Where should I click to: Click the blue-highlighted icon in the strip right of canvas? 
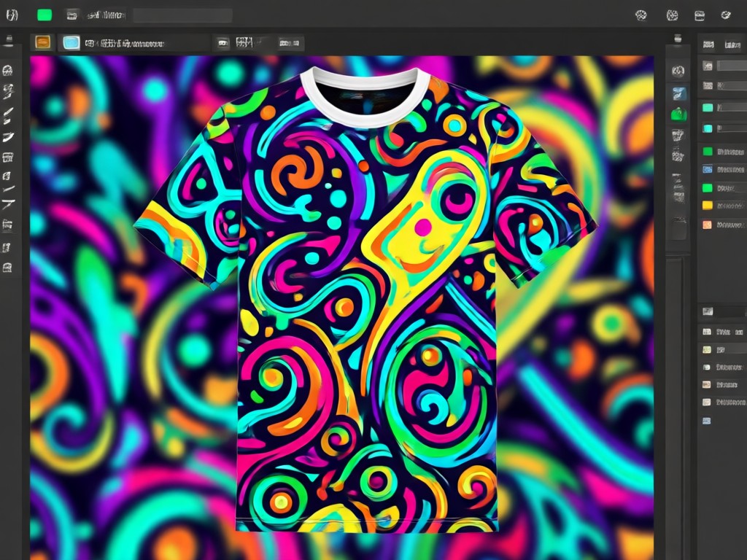(x=679, y=93)
